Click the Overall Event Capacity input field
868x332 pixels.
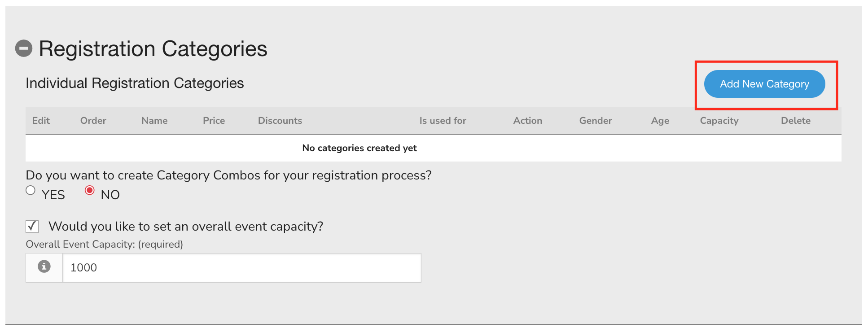(241, 268)
